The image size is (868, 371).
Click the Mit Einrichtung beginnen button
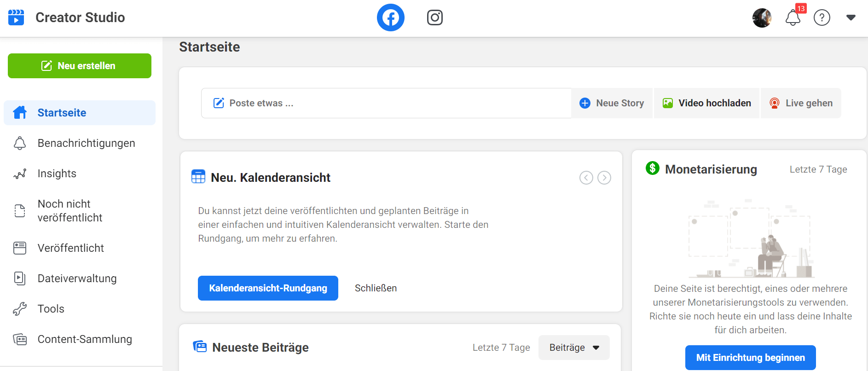[x=751, y=358]
